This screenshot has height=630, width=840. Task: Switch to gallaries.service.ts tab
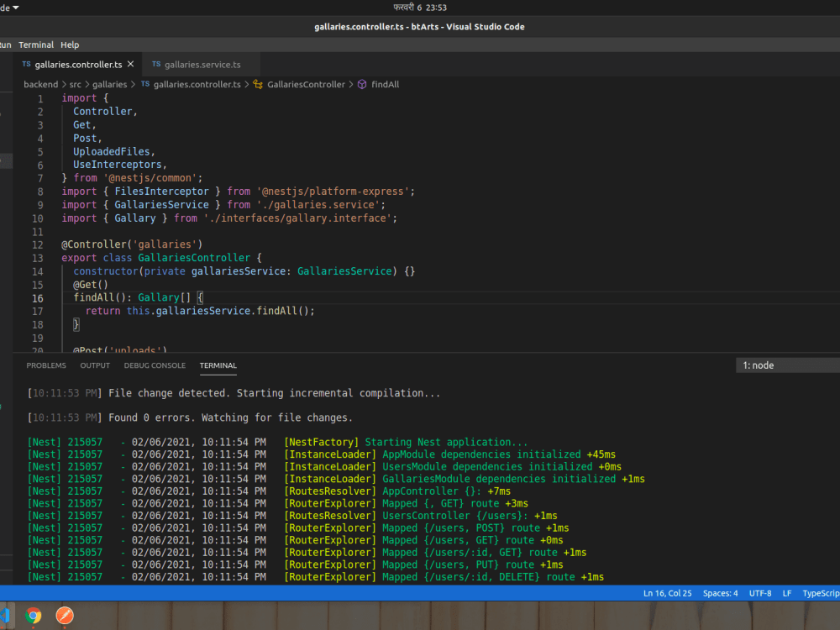click(x=202, y=65)
